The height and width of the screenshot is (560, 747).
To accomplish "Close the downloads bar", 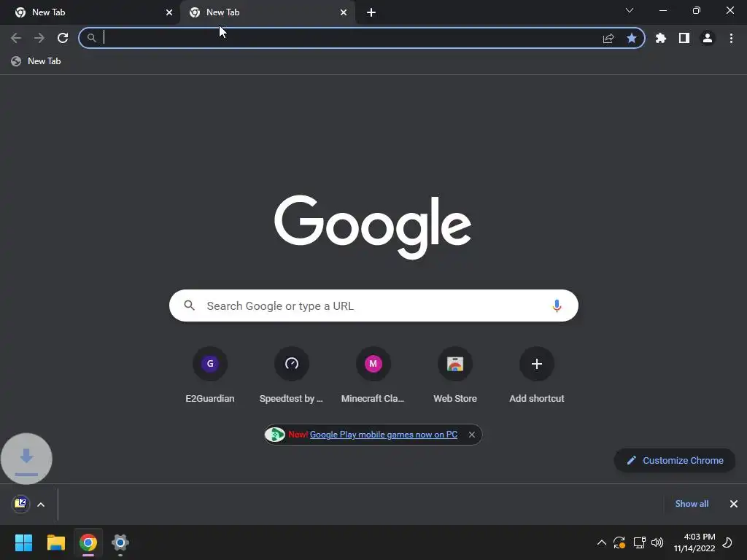I will [734, 504].
